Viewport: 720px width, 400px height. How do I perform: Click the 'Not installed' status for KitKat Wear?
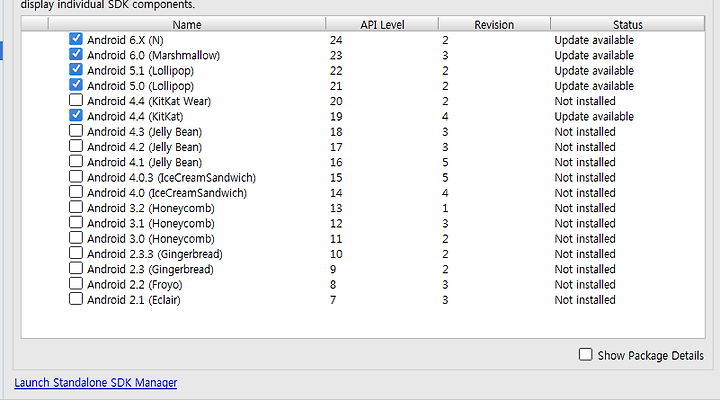point(585,101)
